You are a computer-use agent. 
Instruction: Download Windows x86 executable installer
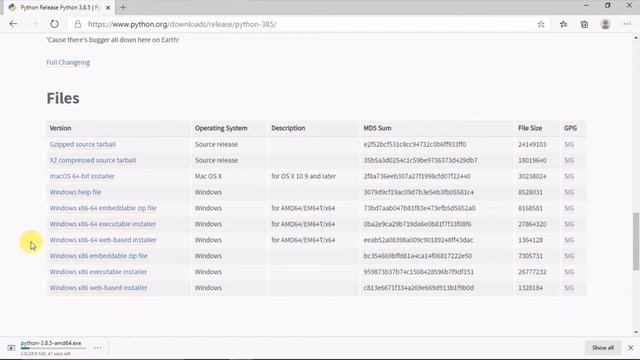[98, 272]
